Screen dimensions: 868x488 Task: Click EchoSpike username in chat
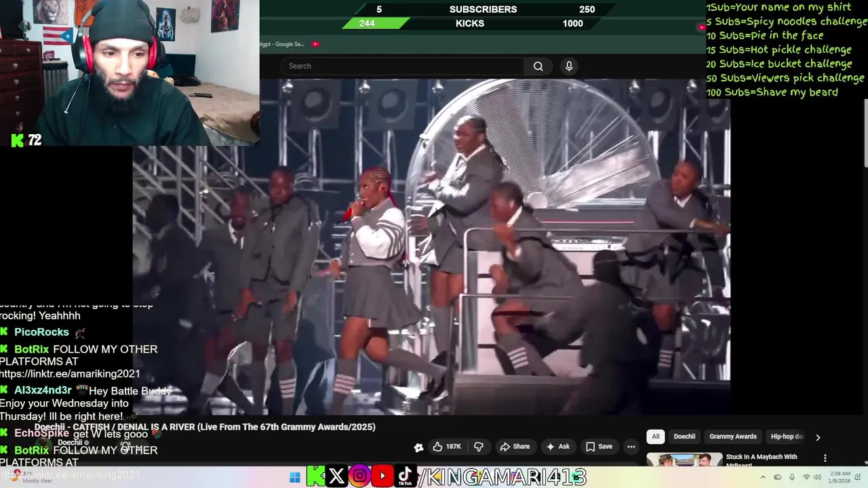[x=41, y=433]
